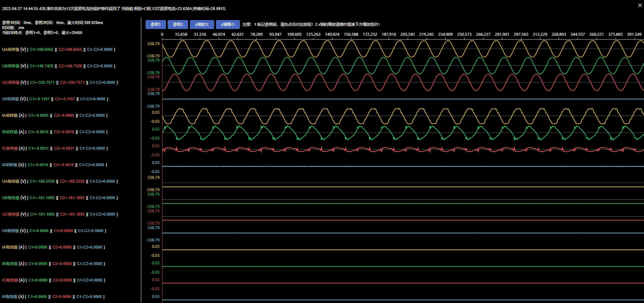Select the UA有效值 (V) channel label

pos(14,181)
